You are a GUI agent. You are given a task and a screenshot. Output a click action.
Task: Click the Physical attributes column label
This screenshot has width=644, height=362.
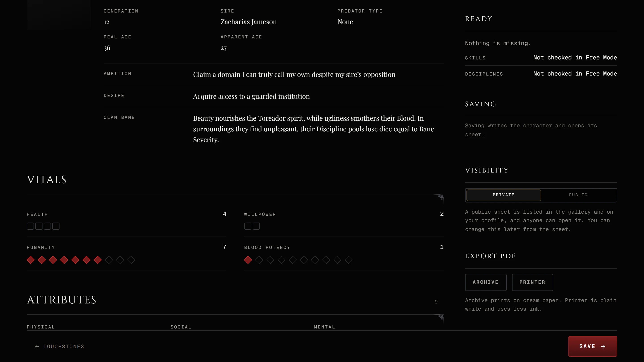41,327
